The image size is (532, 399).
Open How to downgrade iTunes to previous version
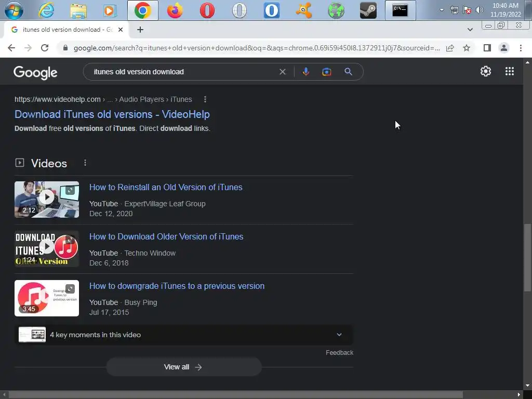tap(177, 286)
